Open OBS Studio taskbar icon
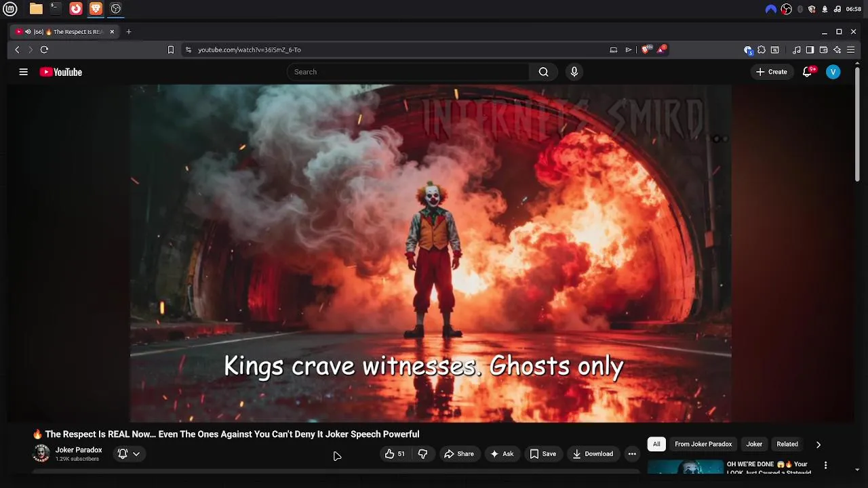This screenshot has width=868, height=488. point(116,9)
